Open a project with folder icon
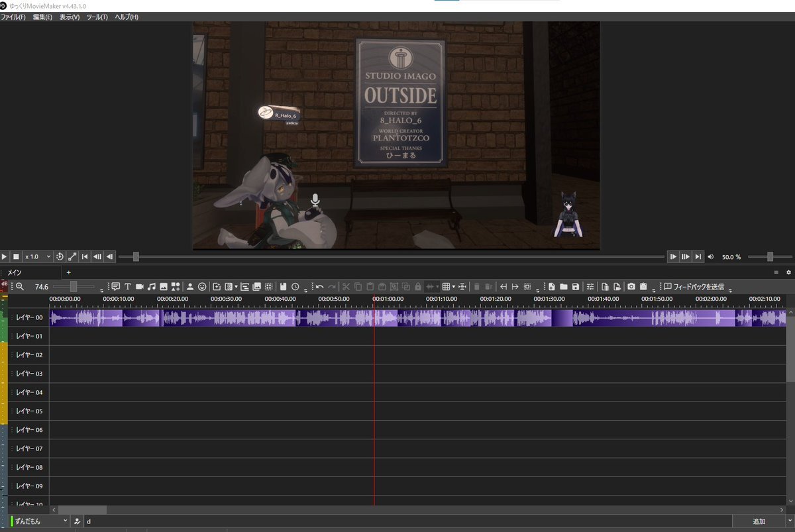 click(563, 286)
